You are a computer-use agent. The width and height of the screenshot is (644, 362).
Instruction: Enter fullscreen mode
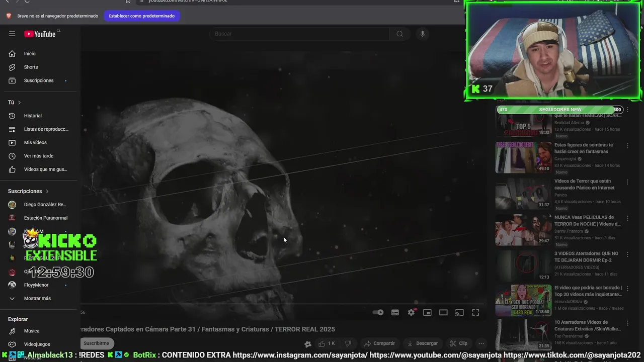tap(475, 312)
